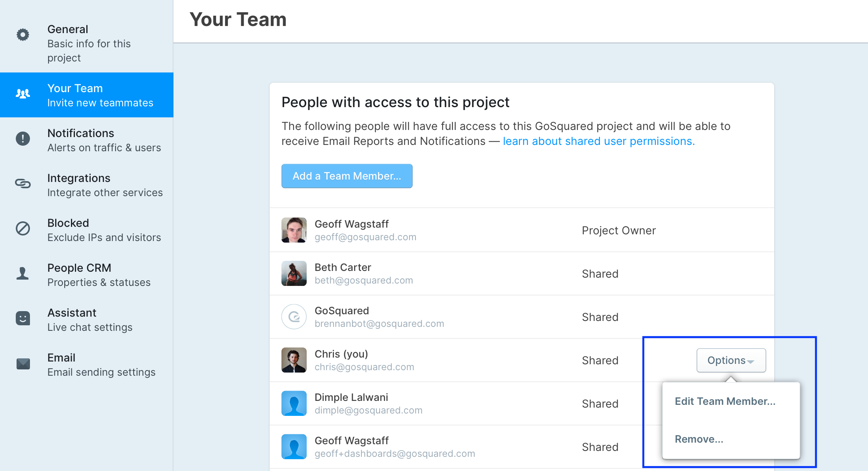Click Add a Team Member button
The image size is (868, 471).
click(x=347, y=176)
